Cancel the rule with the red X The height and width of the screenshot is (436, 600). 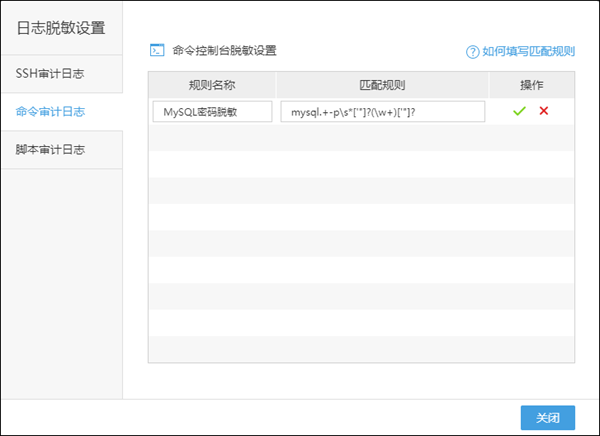544,111
